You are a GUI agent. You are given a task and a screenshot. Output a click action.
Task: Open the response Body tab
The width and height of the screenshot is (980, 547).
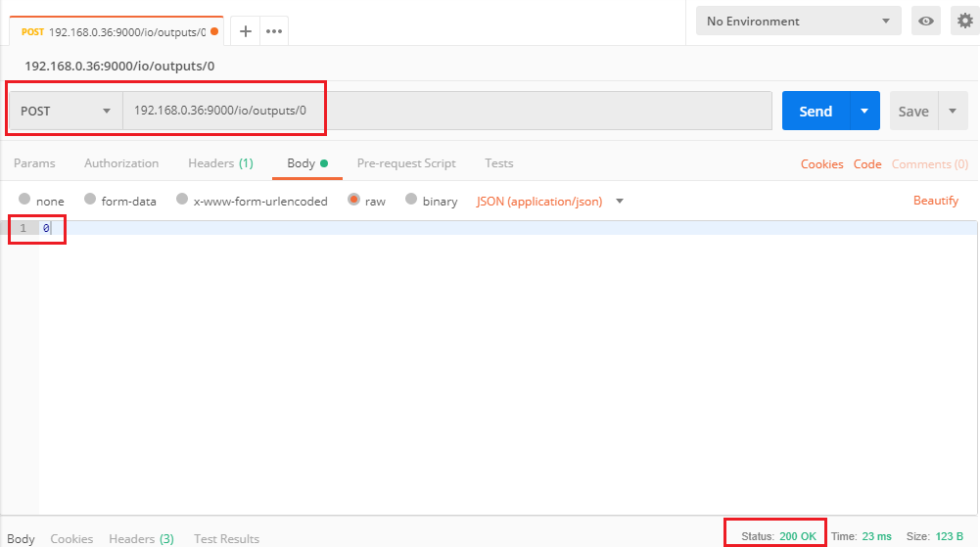21,538
